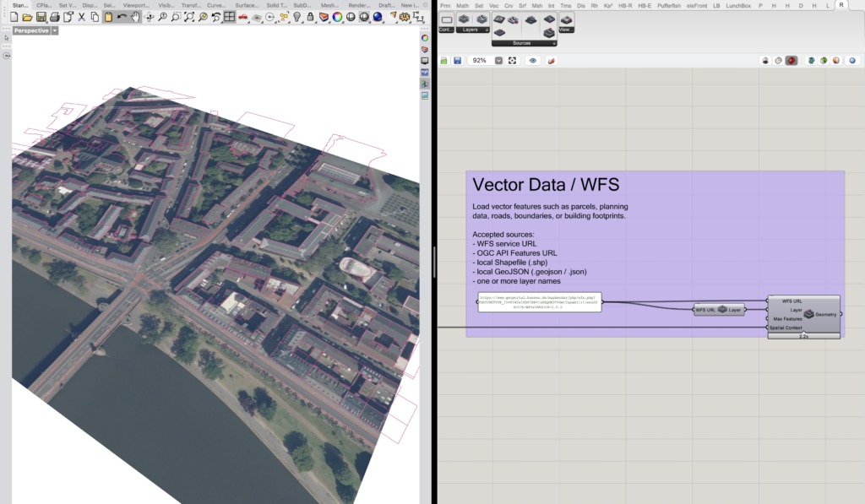This screenshot has width=865, height=504.
Task: Click Zoom Extents on Grasshopper canvas toolbar
Action: (512, 61)
